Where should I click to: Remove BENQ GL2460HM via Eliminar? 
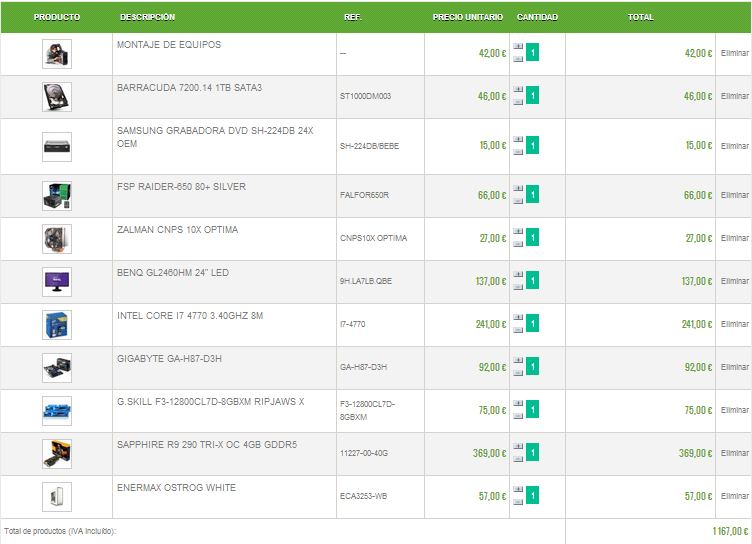point(734,281)
